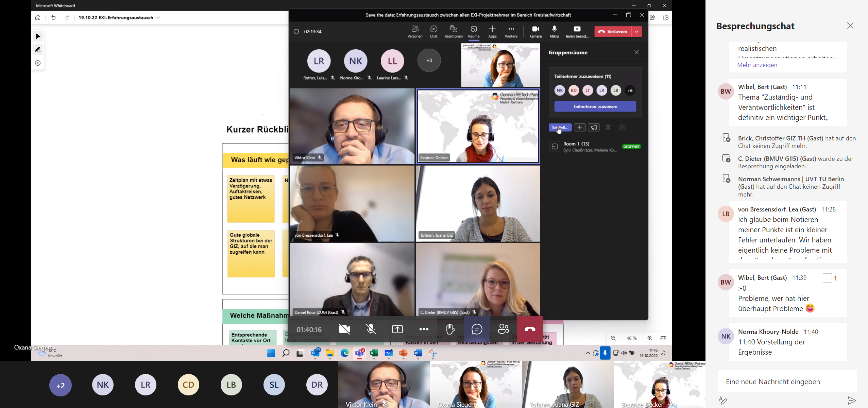Click the +2 participants bubble in bottom strip
Viewport: 868px width, 408px height.
61,385
